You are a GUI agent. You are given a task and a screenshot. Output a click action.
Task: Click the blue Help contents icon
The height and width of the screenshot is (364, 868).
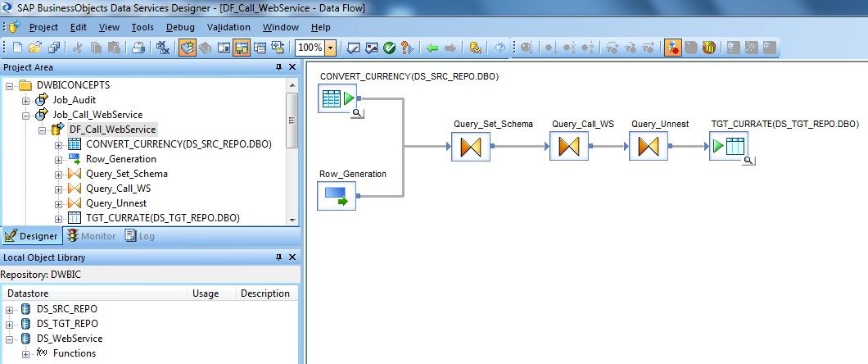tap(500, 48)
